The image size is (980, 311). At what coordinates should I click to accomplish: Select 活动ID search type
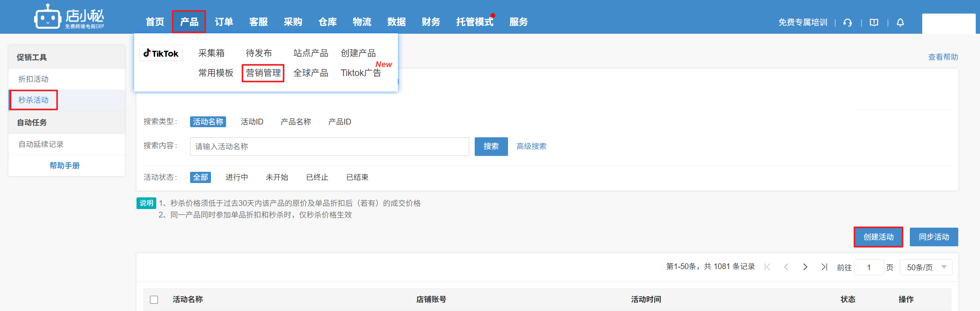pos(252,122)
